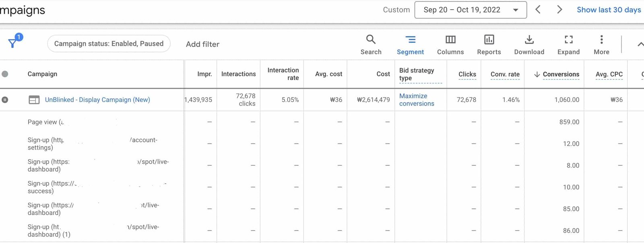
Task: Click the Download icon
Action: (529, 39)
